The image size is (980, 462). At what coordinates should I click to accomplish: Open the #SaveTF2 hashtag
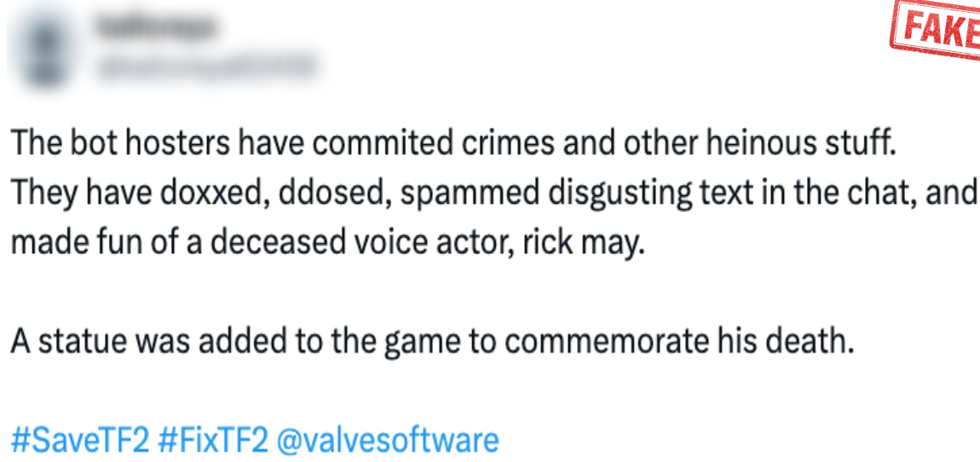click(81, 440)
